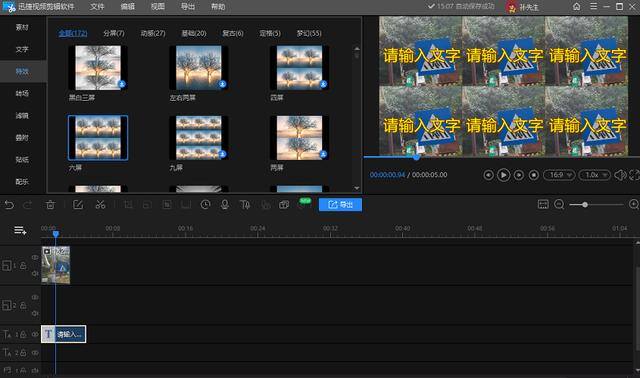Click user avatar icon in title bar
This screenshot has width=640, height=378.
pos(511,7)
